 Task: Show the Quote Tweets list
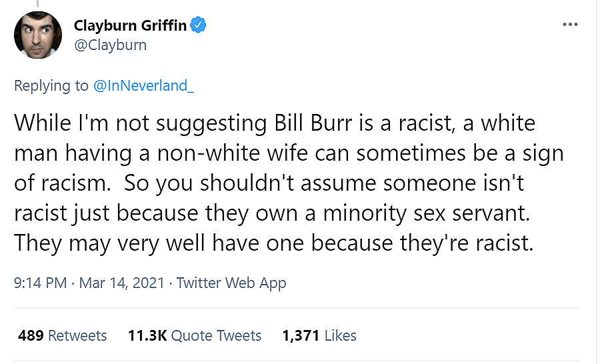click(x=216, y=335)
